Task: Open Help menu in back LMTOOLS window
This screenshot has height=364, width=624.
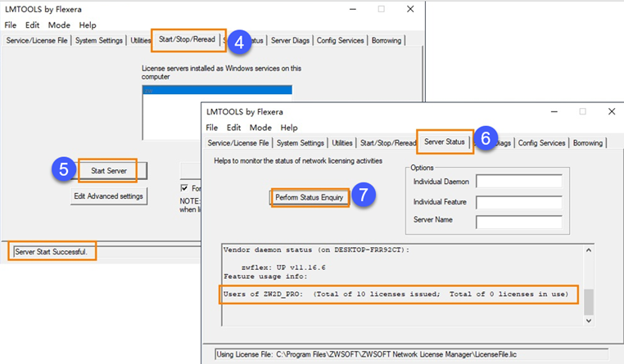Action: 88,25
